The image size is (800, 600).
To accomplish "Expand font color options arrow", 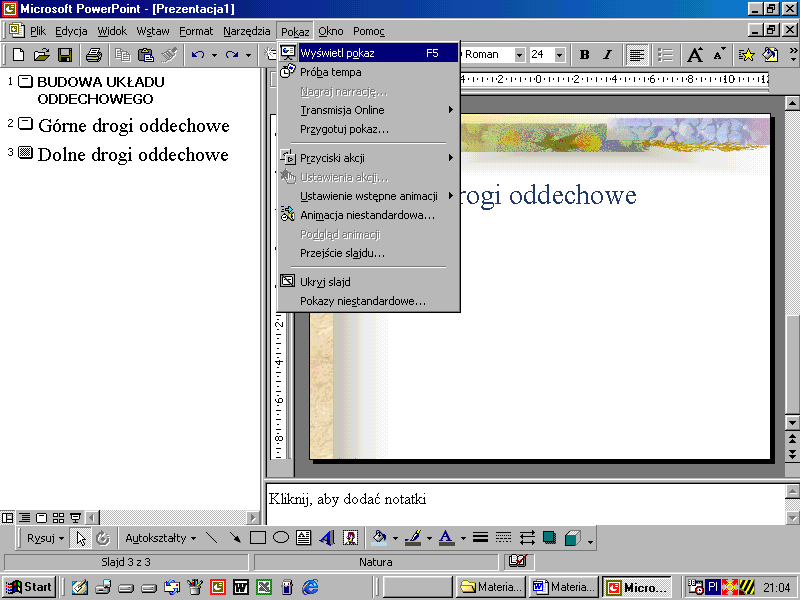I will (x=463, y=538).
